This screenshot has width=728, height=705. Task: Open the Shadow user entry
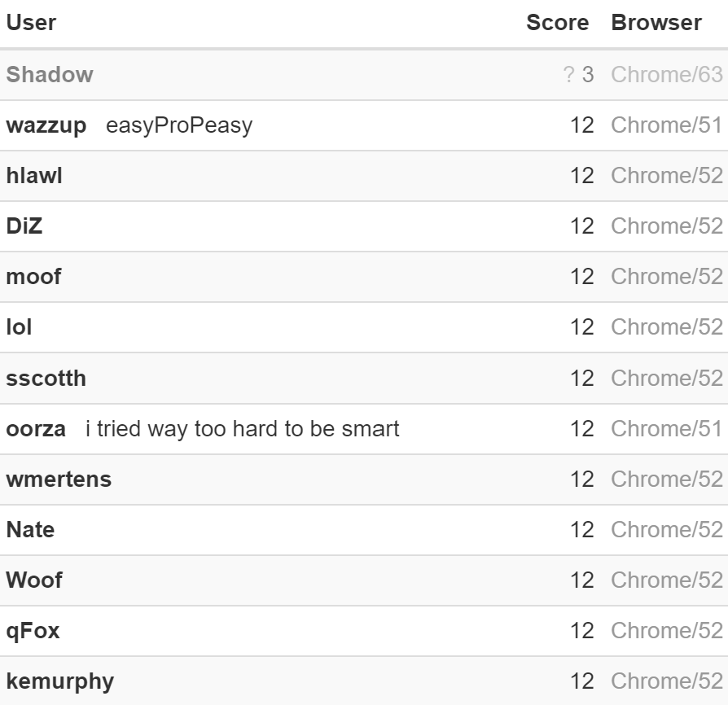(x=50, y=75)
